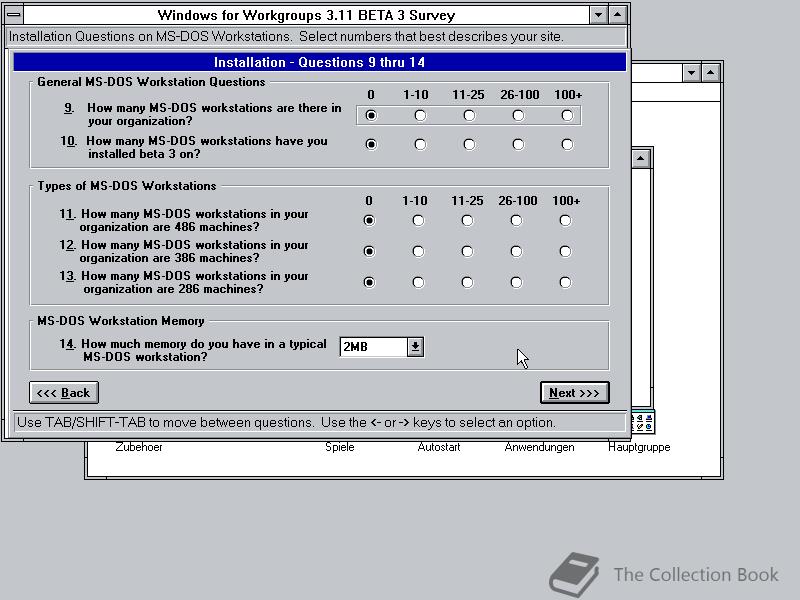Choose 26-100 for 286 machines question

(x=516, y=282)
